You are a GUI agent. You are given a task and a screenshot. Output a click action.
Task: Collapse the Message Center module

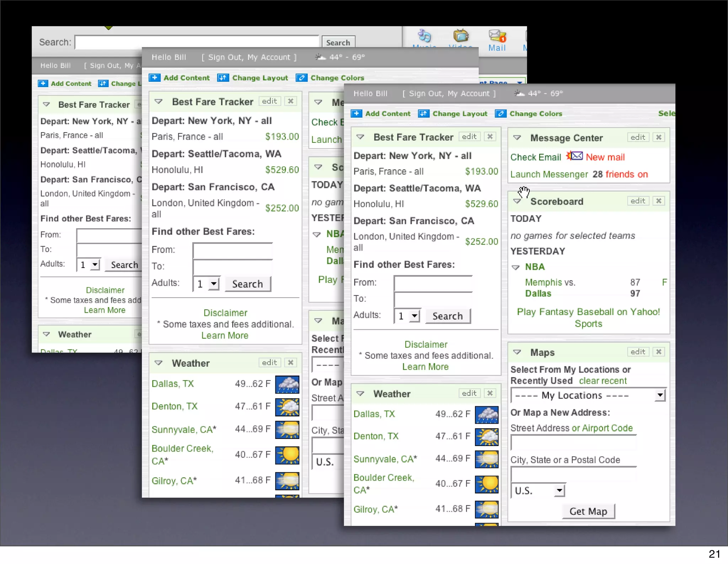517,138
